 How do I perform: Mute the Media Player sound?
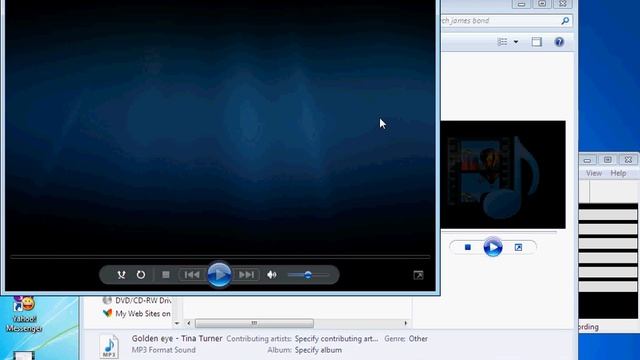pyautogui.click(x=272, y=275)
